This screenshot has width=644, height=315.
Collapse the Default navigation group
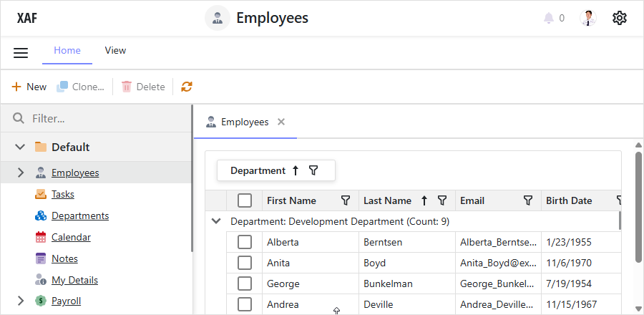[x=20, y=147]
